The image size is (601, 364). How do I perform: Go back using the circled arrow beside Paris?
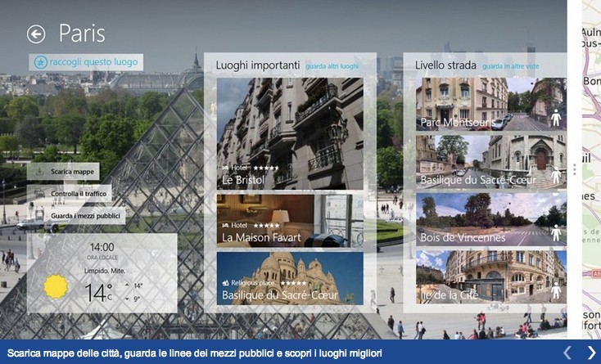click(x=36, y=34)
